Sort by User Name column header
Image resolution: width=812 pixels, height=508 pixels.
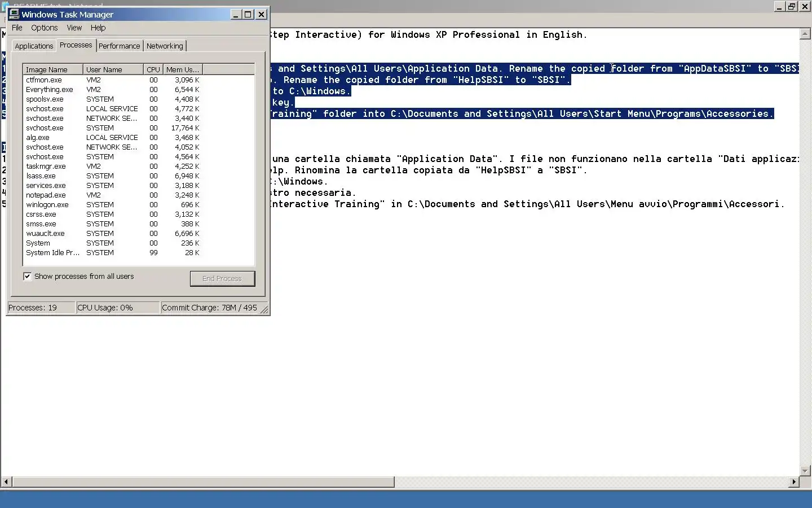pyautogui.click(x=113, y=70)
